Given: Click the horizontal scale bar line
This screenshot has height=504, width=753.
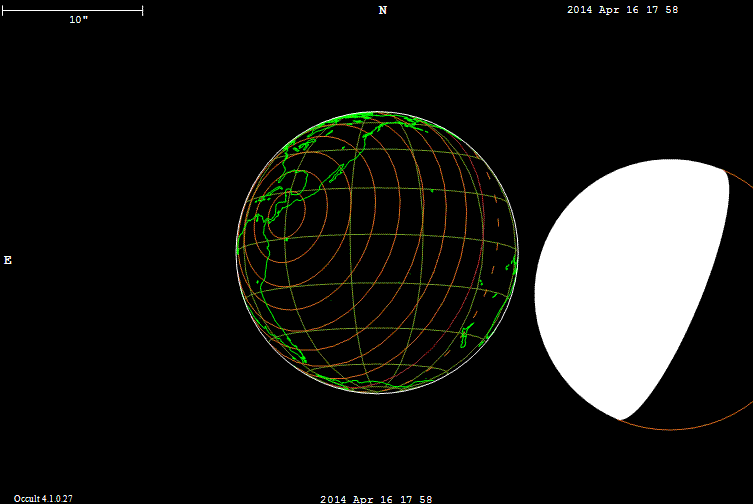Looking at the screenshot, I should point(73,11).
